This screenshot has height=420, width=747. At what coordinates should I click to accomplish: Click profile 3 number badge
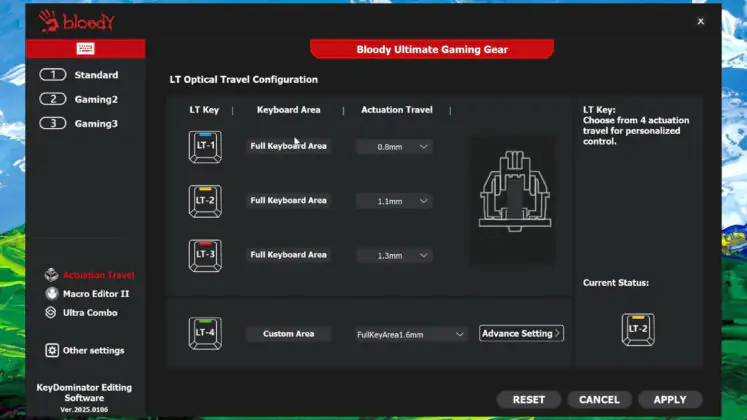tap(53, 123)
